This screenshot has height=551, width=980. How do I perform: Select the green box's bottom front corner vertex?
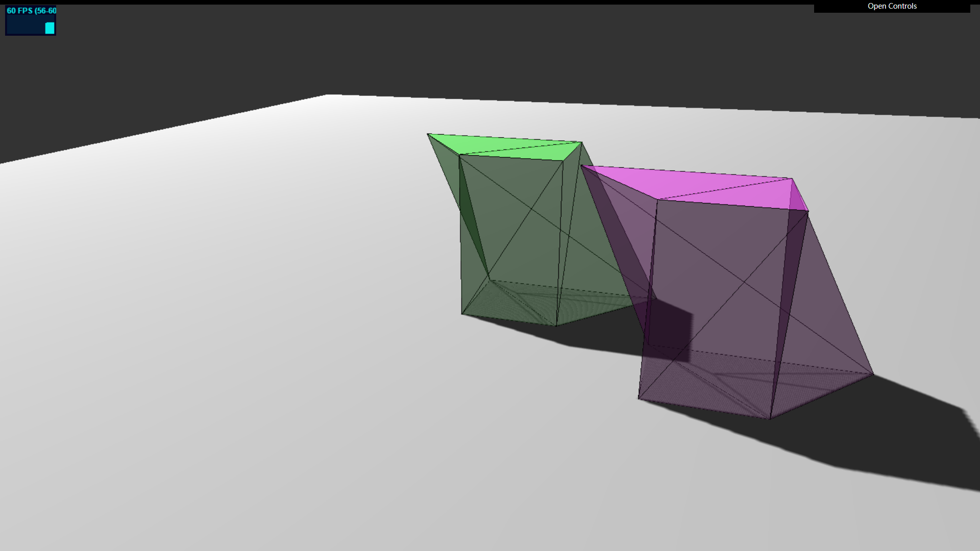tap(556, 325)
